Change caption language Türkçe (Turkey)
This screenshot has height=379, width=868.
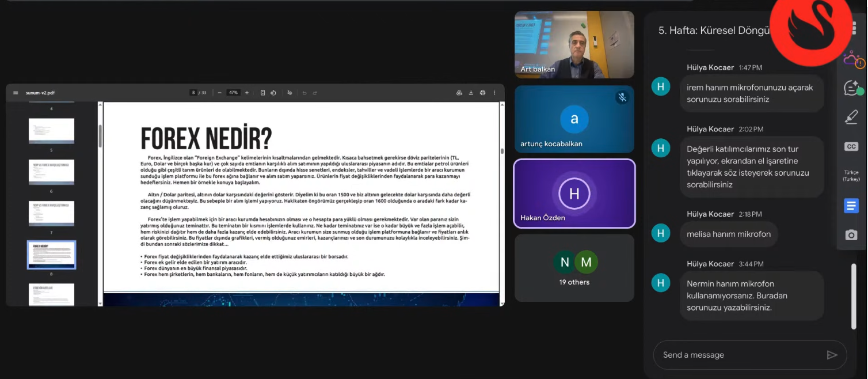coord(851,176)
